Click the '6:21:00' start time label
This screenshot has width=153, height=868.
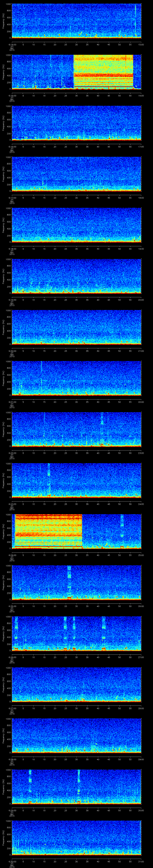click(x=12, y=402)
